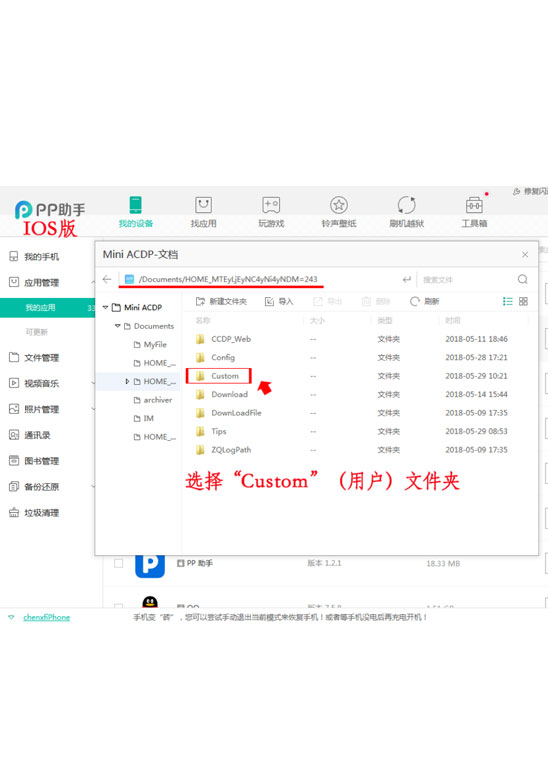Screen dimensions: 548x777
Task: Click the PP助手 logo
Action: [50, 210]
